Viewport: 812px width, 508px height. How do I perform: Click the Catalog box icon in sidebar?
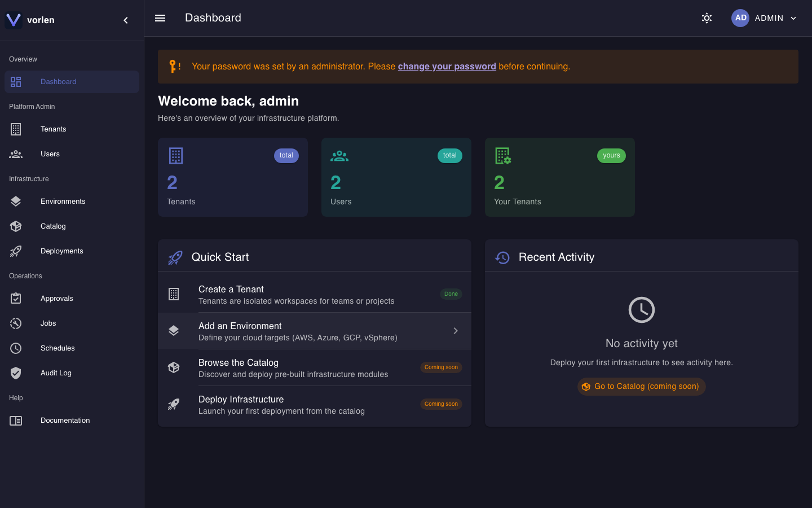pos(16,226)
